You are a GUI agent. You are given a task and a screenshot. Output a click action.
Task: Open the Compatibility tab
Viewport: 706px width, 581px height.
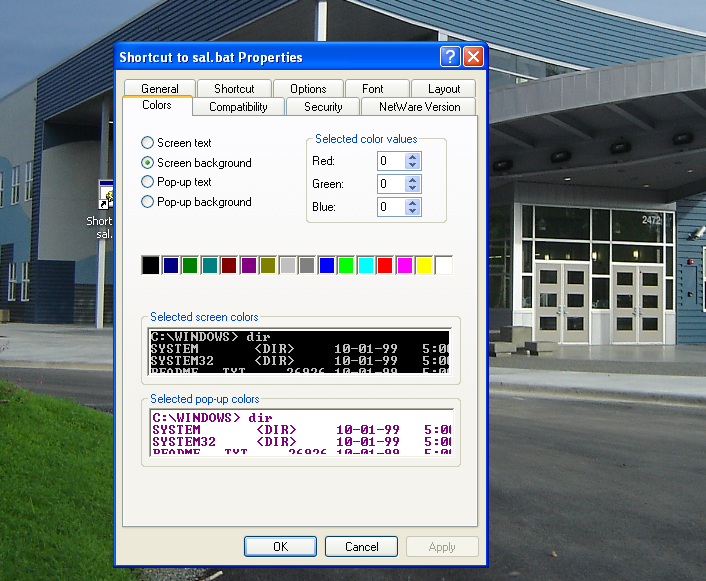[x=238, y=107]
